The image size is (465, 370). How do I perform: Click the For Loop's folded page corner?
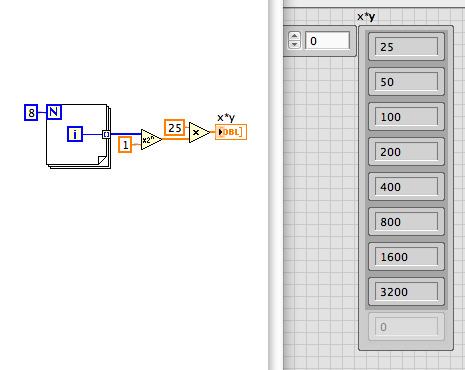coord(102,160)
